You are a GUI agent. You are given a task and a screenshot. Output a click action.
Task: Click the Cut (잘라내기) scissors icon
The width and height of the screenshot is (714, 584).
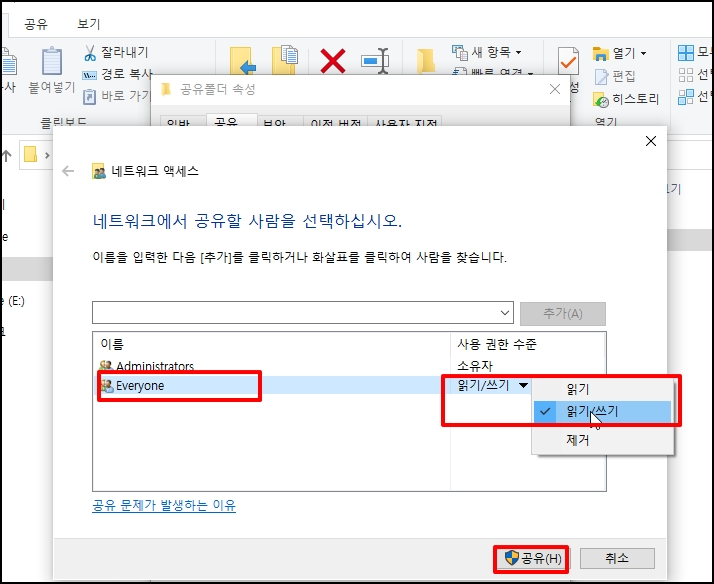90,53
